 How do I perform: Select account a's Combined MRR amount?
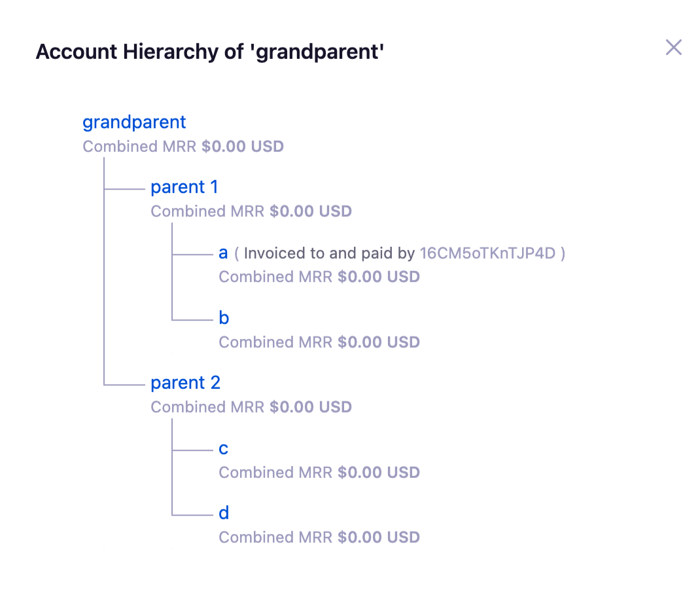379,277
